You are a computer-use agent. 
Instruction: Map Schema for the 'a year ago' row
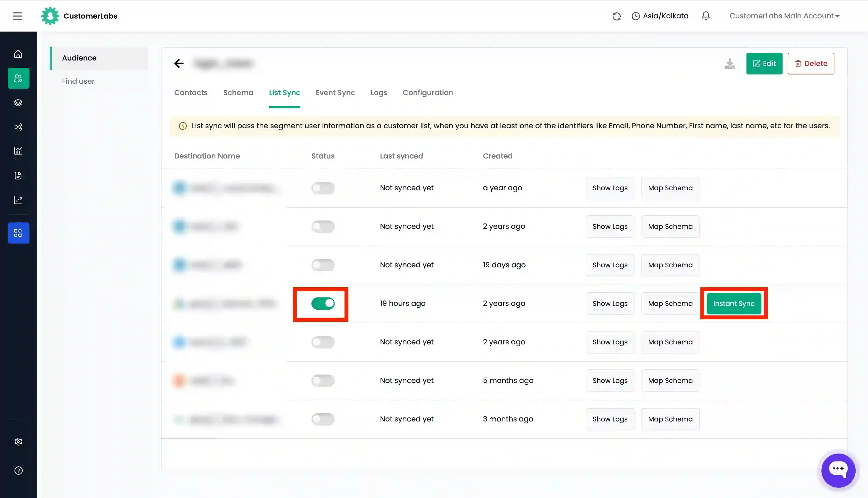tap(670, 188)
